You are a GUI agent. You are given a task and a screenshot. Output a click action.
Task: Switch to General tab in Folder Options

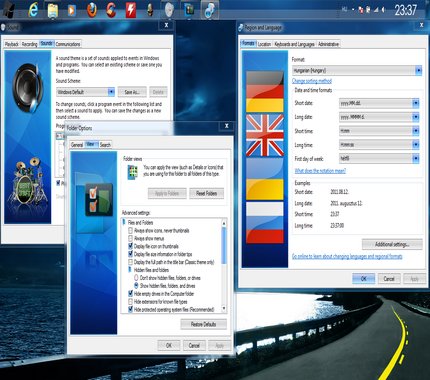[77, 145]
